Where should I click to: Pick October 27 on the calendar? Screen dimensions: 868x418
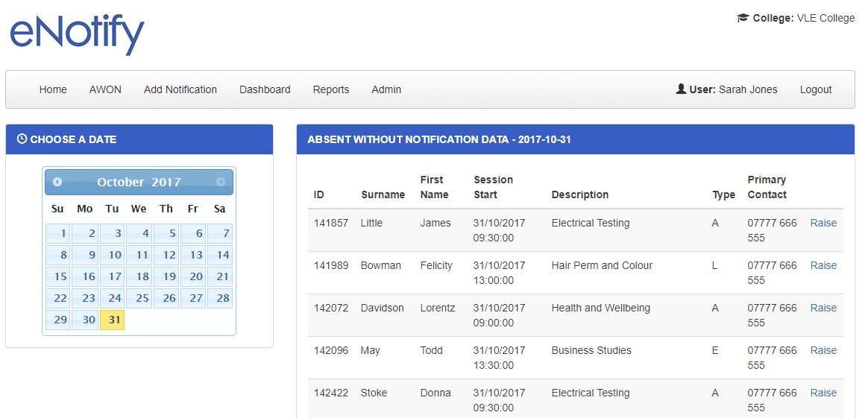click(193, 298)
